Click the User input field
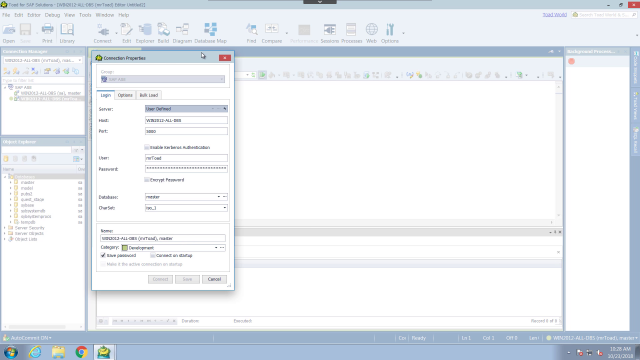 [x=186, y=158]
